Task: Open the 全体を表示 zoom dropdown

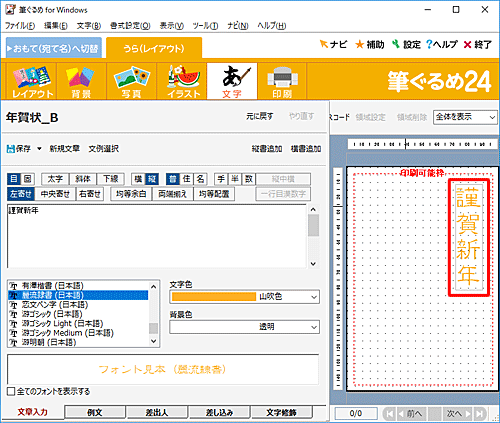Action: point(465,117)
